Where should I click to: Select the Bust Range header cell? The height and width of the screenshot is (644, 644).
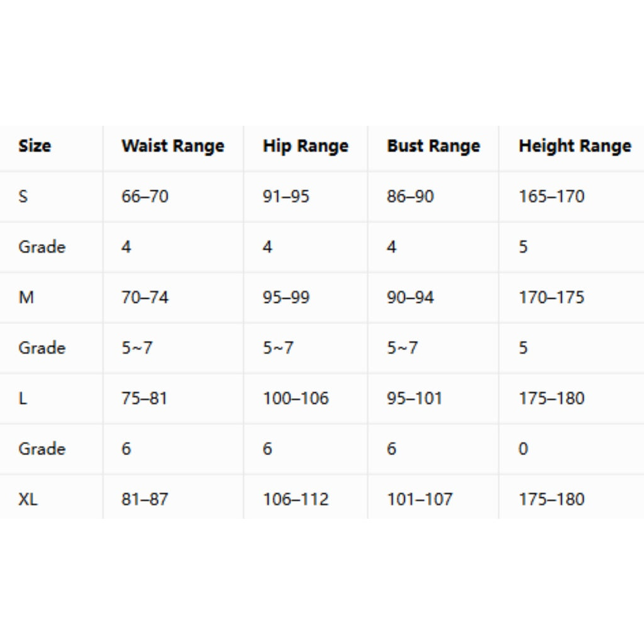pos(433,146)
